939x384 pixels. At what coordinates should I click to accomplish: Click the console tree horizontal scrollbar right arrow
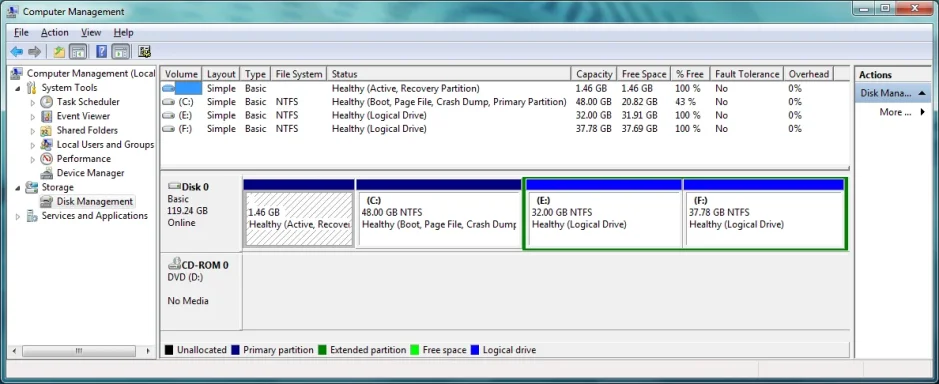(x=149, y=351)
